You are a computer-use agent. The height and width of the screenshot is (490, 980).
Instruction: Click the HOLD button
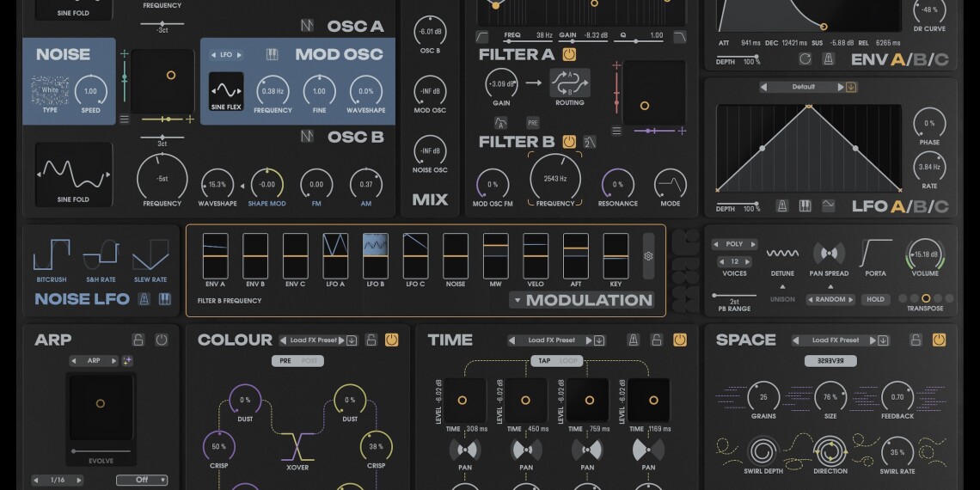(875, 299)
